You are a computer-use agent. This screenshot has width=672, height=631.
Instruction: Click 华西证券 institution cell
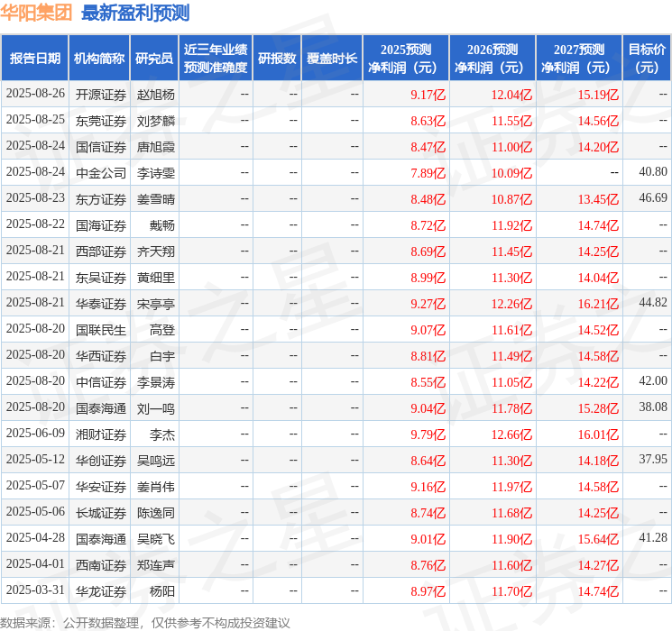[101, 356]
